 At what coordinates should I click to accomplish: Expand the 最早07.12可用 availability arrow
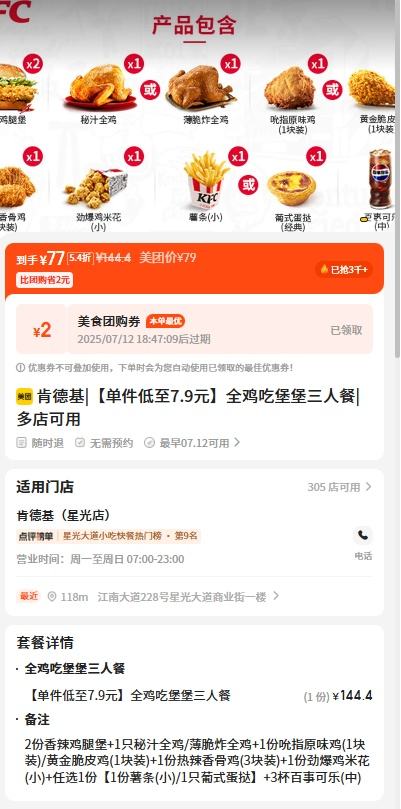(237, 443)
